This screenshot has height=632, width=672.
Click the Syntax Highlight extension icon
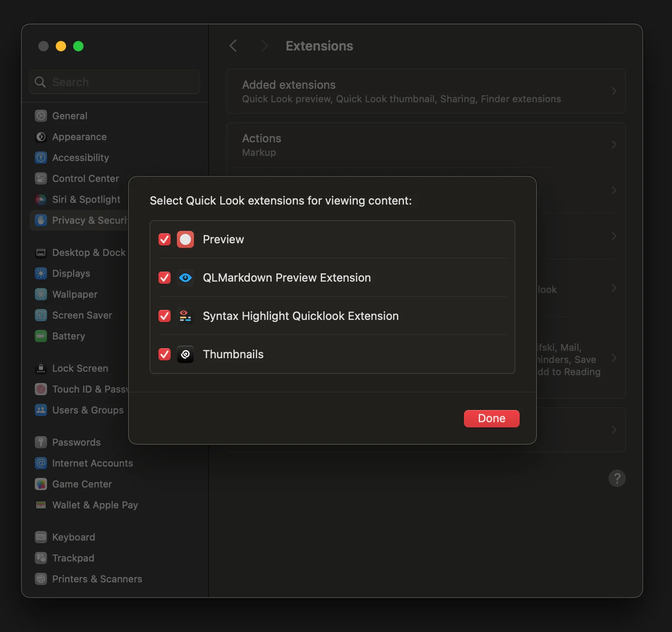click(x=185, y=316)
